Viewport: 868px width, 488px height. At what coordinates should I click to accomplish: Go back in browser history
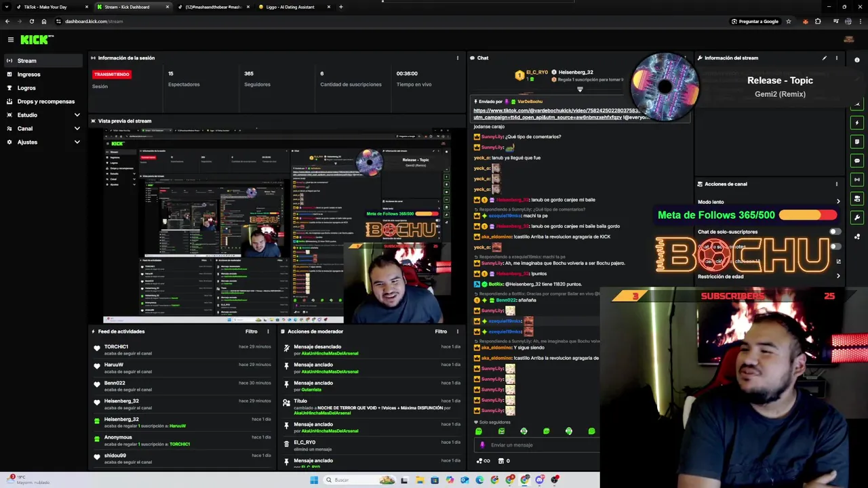coord(7,21)
